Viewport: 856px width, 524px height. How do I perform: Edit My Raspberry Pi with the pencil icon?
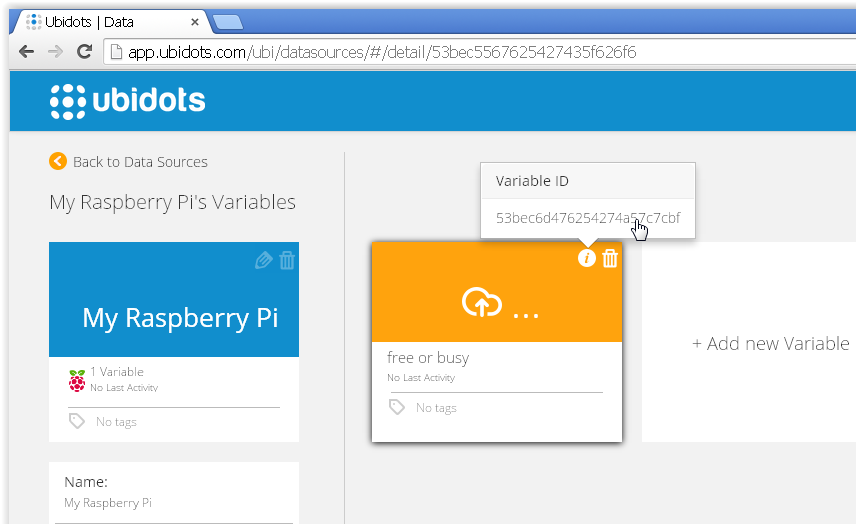click(x=263, y=260)
